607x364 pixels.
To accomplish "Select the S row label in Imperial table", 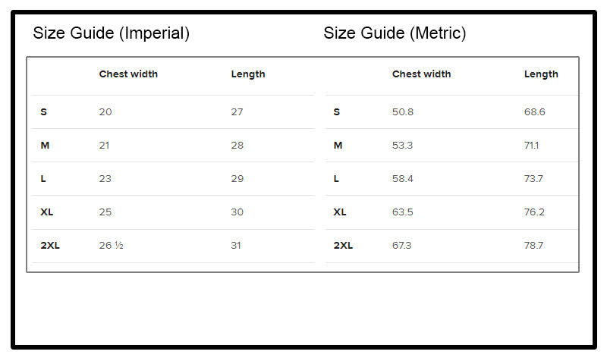I will coord(43,112).
